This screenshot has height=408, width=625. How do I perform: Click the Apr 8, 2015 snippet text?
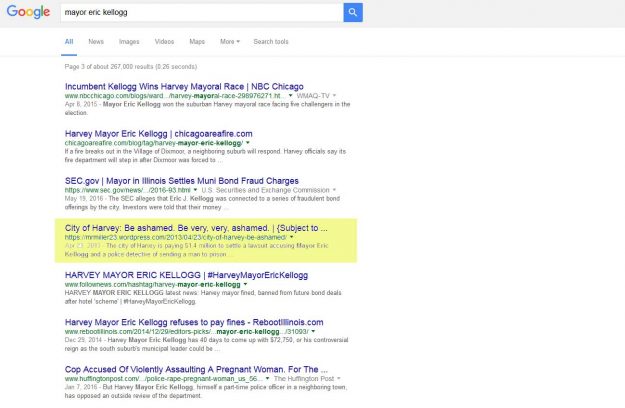pos(207,108)
